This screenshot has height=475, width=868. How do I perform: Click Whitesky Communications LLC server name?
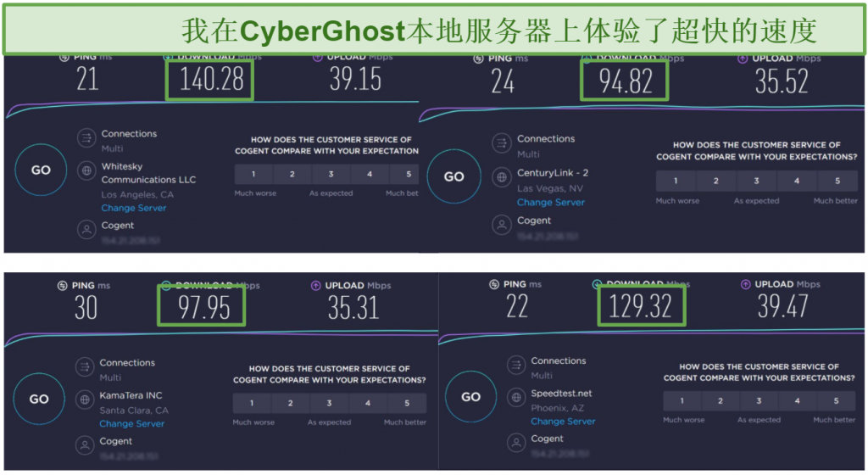148,173
